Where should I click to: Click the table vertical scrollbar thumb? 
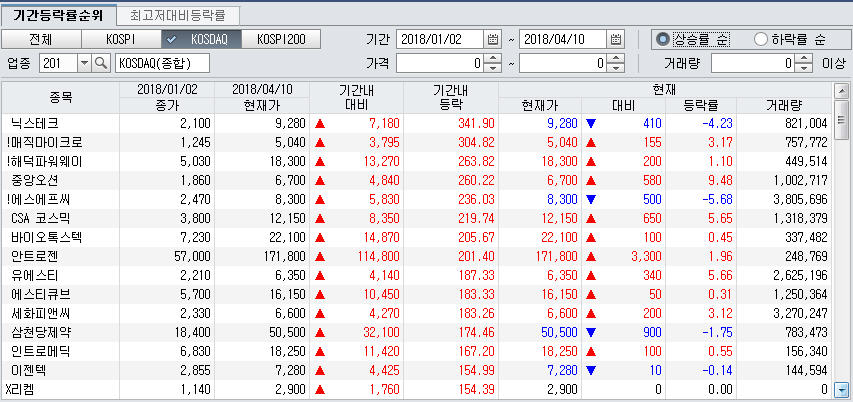[841, 119]
